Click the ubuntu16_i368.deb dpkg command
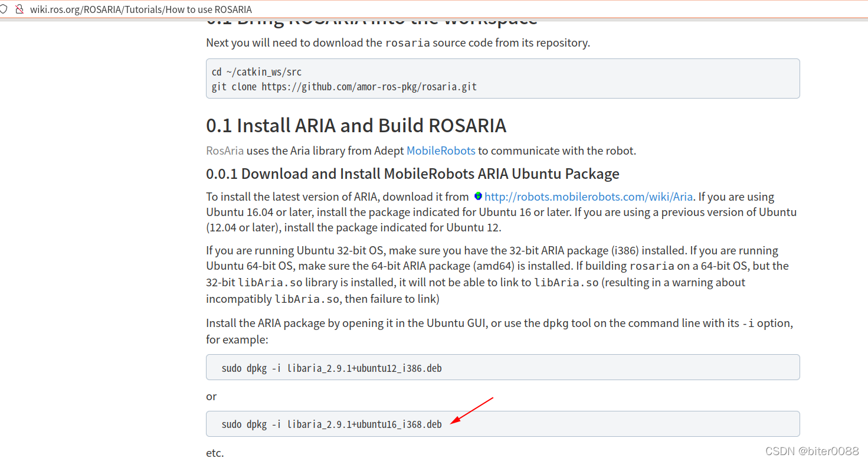 click(x=332, y=424)
